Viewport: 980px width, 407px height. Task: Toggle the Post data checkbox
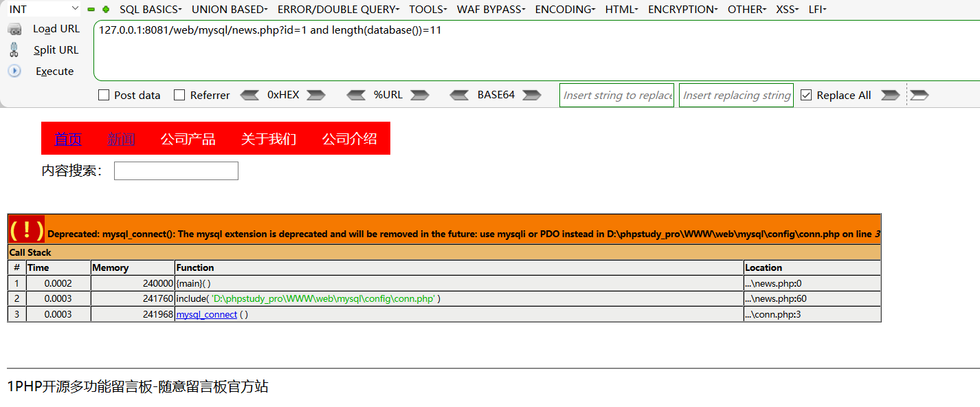click(x=104, y=96)
